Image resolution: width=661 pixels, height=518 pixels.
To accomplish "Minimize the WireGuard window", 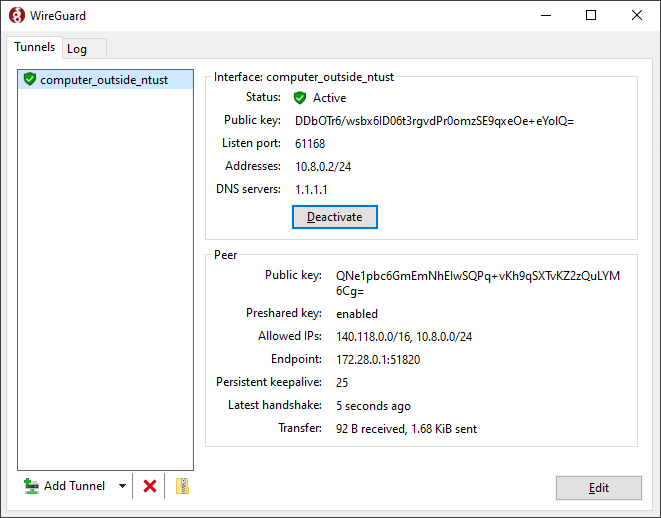I will 546,16.
